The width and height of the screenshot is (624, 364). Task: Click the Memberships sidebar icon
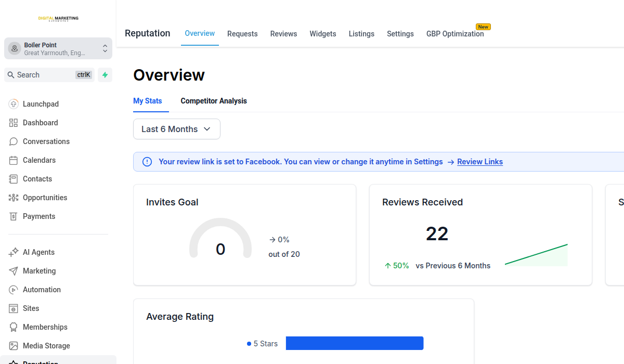[14, 327]
